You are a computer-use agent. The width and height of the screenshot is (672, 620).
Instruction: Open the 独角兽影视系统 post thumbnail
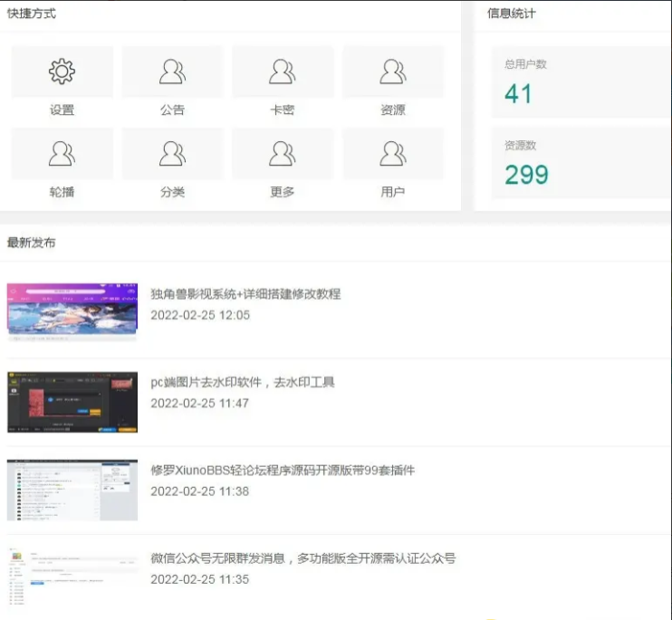72,311
